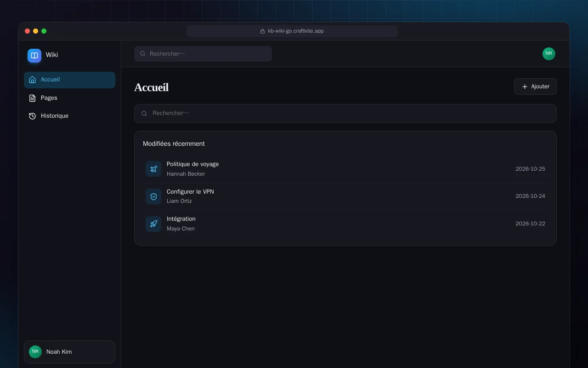Minimize the window with the yellow button
This screenshot has height=368, width=588.
[35, 31]
